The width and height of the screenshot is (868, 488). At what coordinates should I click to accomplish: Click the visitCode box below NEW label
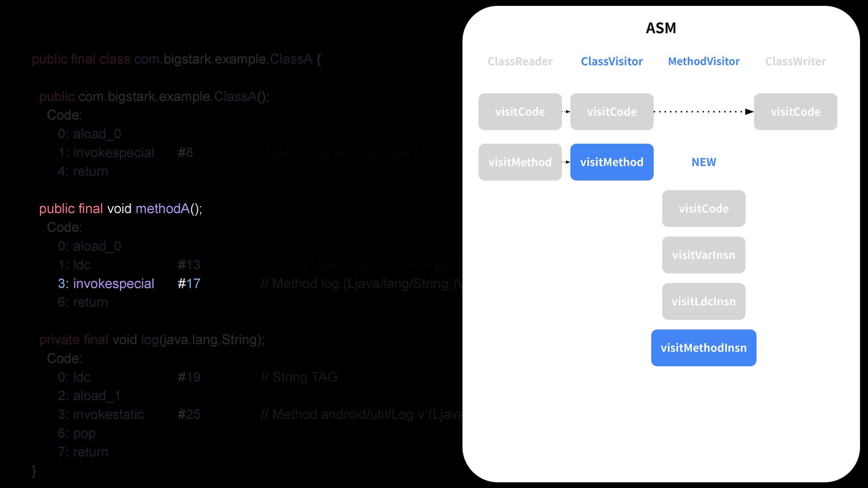(703, 209)
